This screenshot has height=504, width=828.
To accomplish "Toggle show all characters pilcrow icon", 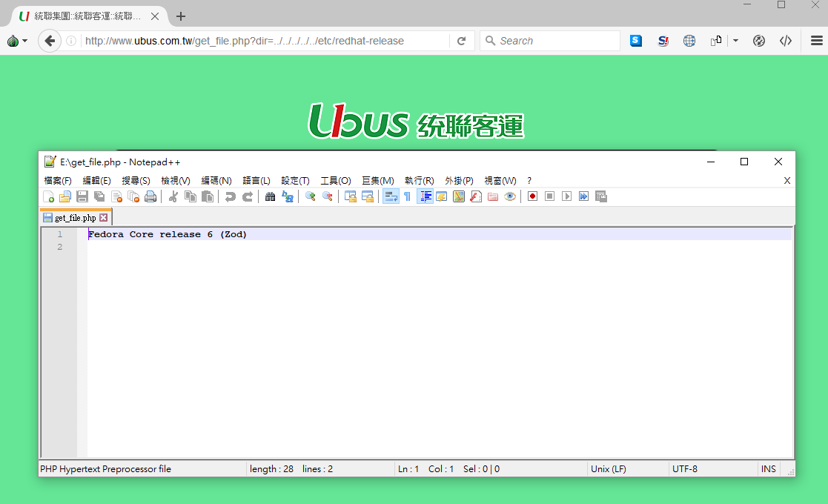I will point(407,197).
